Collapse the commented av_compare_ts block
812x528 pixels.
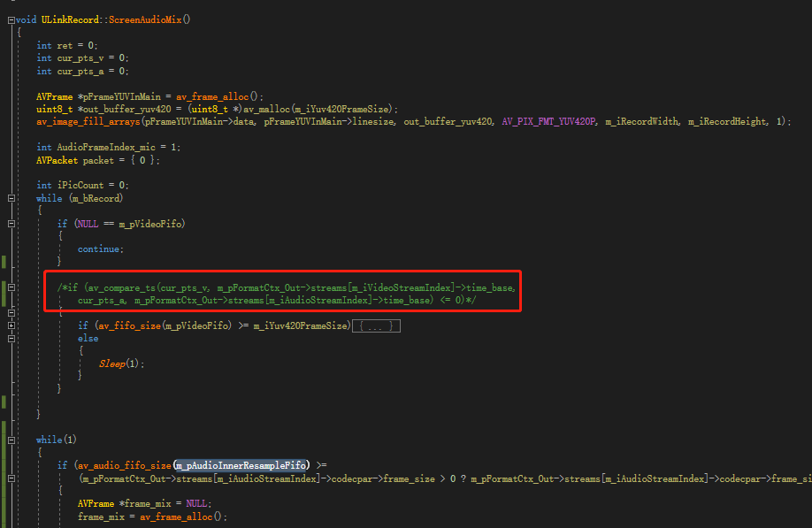[11, 287]
